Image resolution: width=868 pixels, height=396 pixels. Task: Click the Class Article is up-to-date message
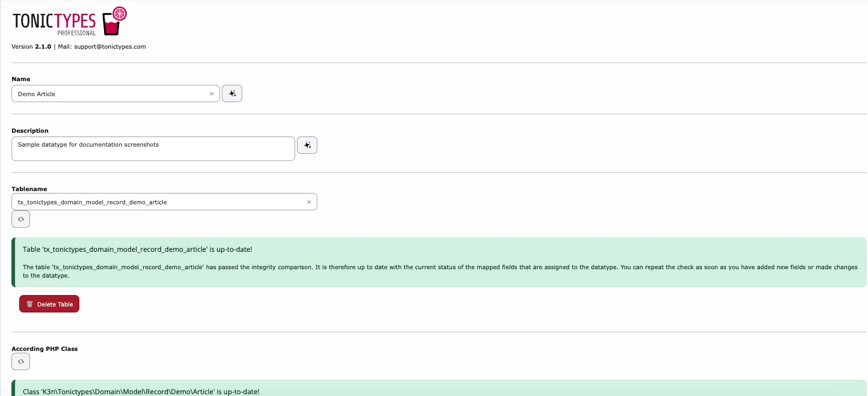tap(141, 391)
